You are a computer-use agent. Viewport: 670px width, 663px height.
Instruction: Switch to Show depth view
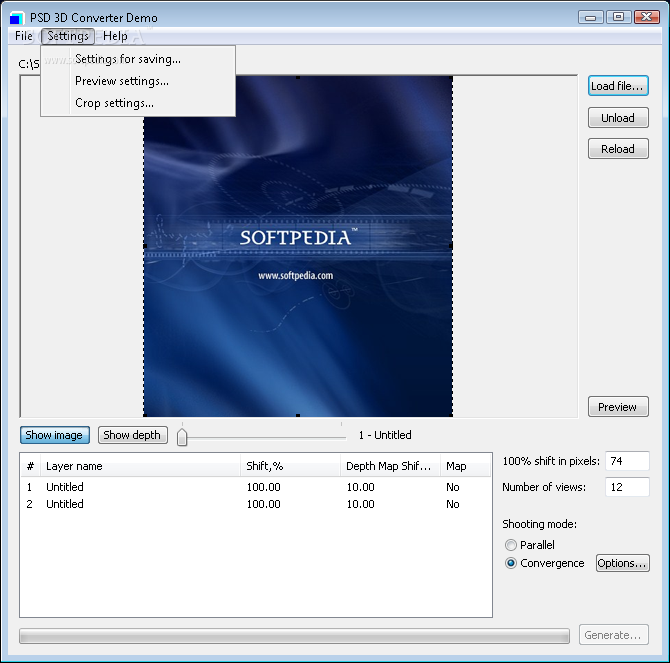(x=132, y=435)
